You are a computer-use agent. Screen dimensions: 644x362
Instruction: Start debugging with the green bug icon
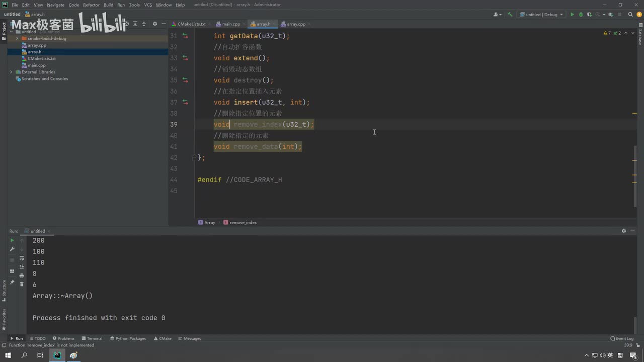[581, 15]
